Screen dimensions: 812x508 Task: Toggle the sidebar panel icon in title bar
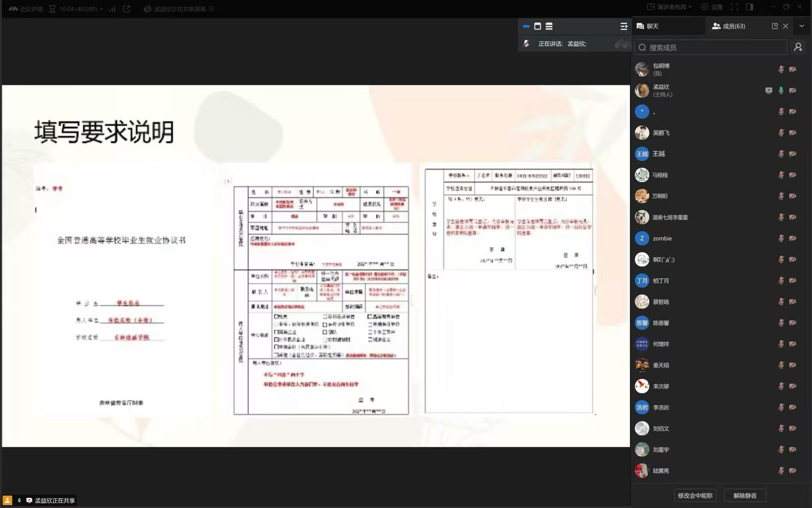749,7
